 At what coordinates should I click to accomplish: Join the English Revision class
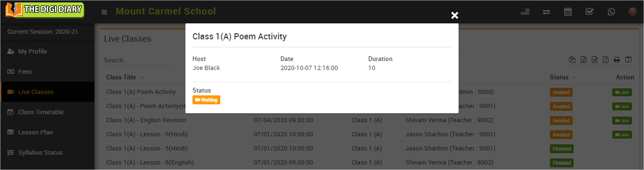[x=622, y=121]
